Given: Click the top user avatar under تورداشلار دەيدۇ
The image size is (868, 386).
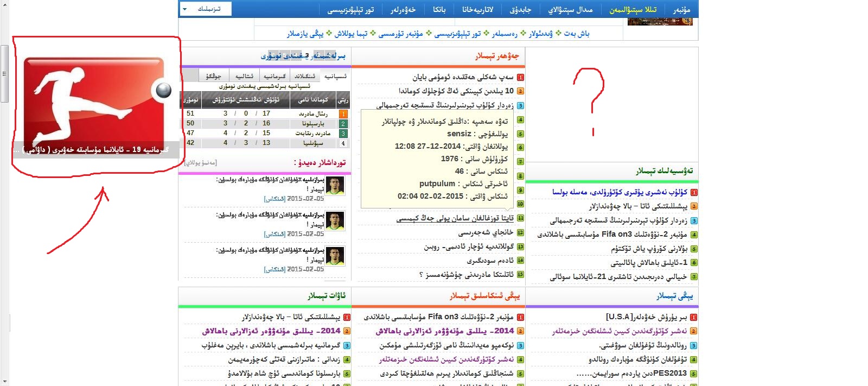Looking at the screenshot, I should tap(335, 186).
